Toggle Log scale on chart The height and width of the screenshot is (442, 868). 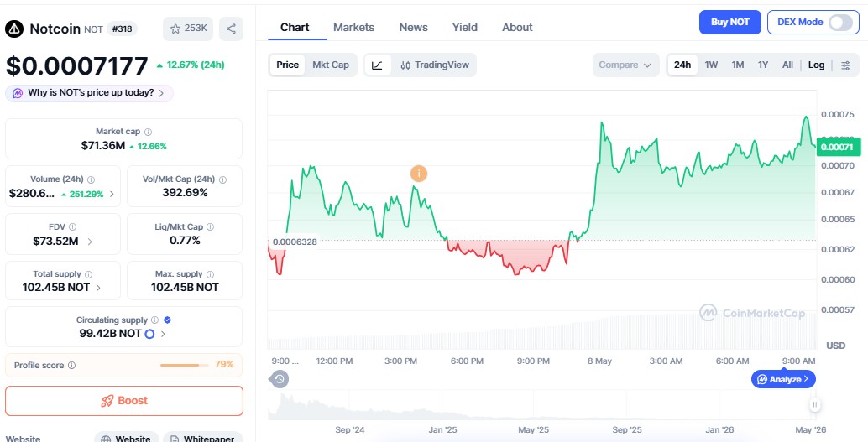pos(817,65)
